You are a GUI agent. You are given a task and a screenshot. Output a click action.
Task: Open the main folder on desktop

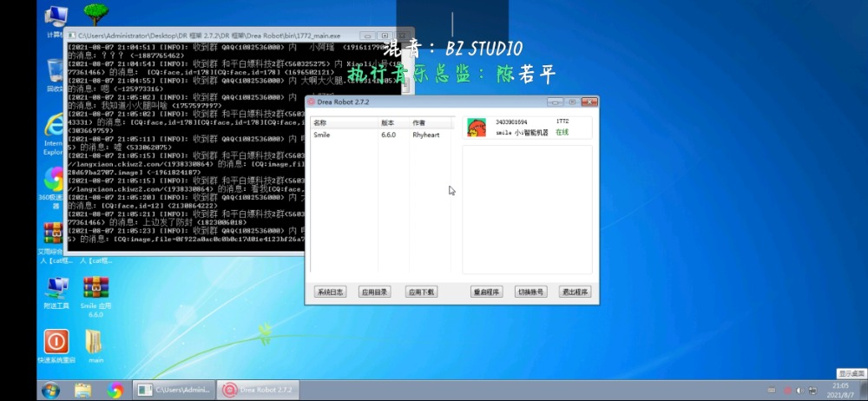[x=95, y=344]
